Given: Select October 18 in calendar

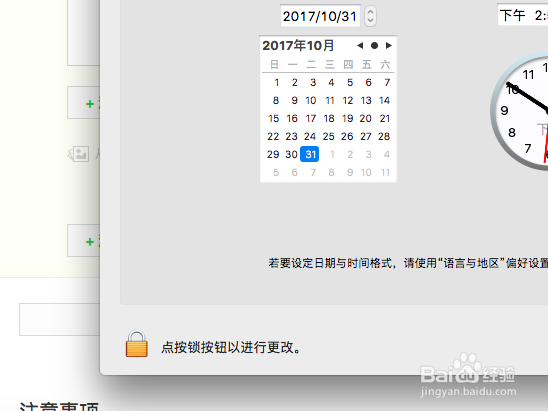Looking at the screenshot, I should click(x=329, y=118).
